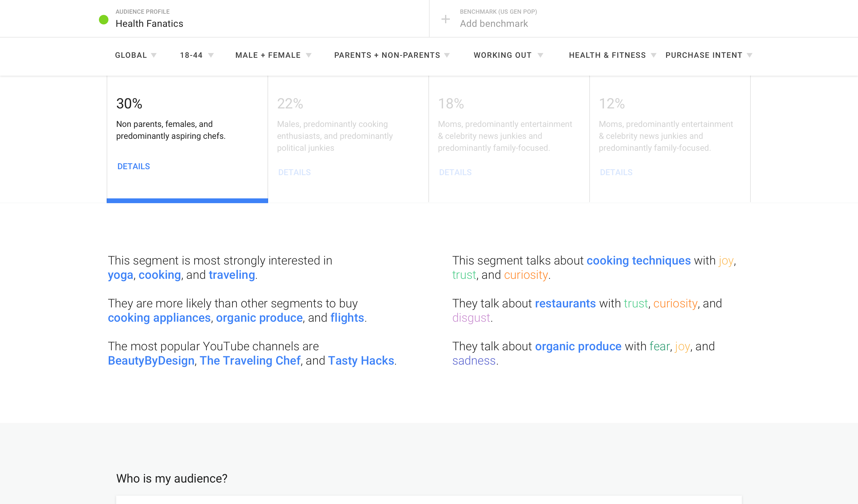Click organic produce in the talk-about sentence
The width and height of the screenshot is (858, 504).
pos(578,347)
